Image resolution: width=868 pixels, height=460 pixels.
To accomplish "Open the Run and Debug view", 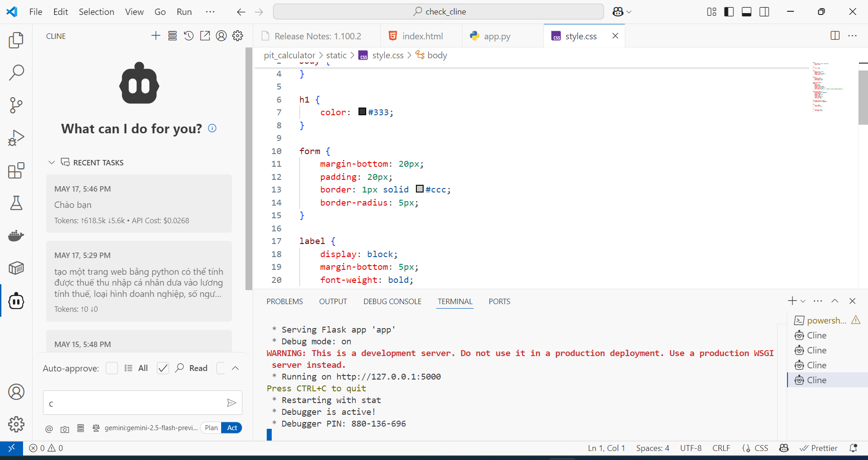I will (x=16, y=138).
